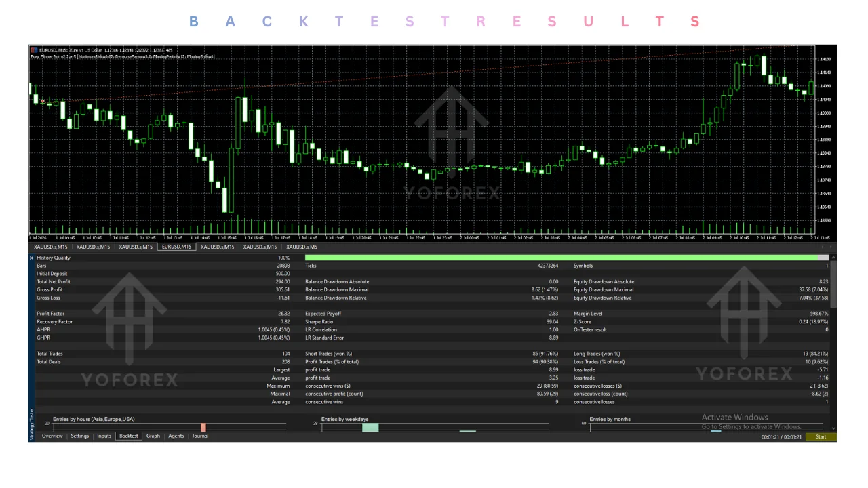Click the red trade marker on the chart

pos(42,101)
